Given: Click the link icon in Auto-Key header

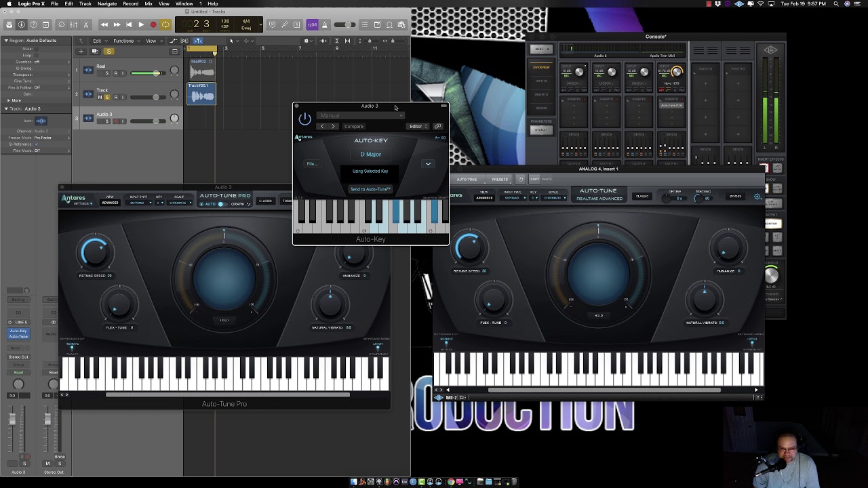Looking at the screenshot, I should click(x=437, y=126).
